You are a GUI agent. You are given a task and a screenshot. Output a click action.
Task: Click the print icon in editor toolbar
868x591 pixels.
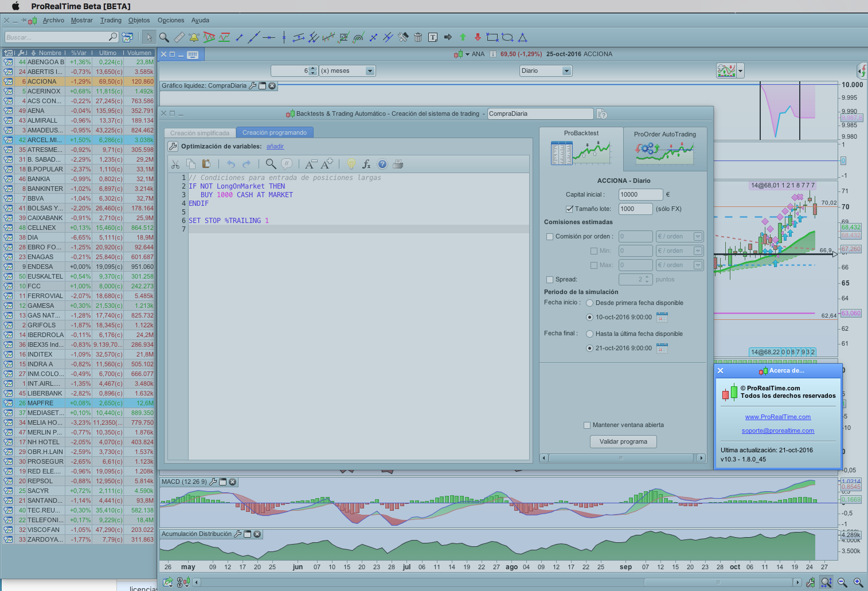tap(398, 165)
